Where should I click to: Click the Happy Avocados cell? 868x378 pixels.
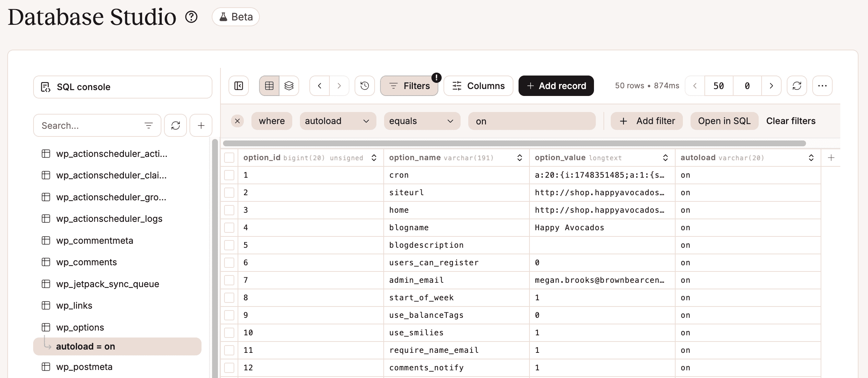602,228
